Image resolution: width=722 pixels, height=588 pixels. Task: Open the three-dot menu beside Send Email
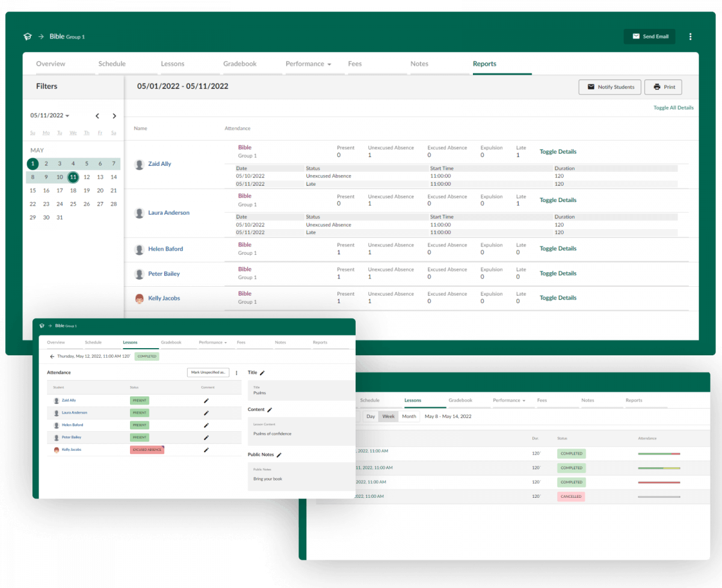click(690, 37)
